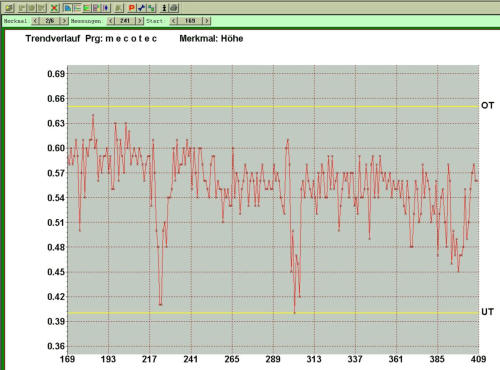
Task: Click the x-axis label 265
Action: pos(232,359)
